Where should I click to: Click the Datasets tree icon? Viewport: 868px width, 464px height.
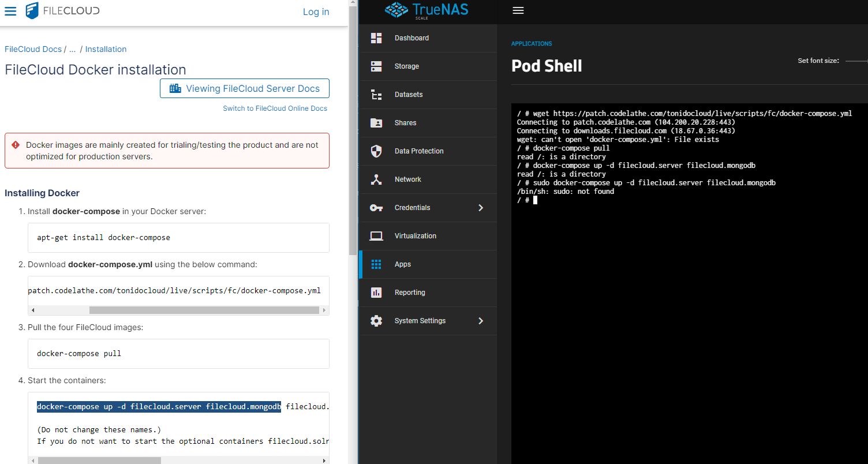point(376,95)
